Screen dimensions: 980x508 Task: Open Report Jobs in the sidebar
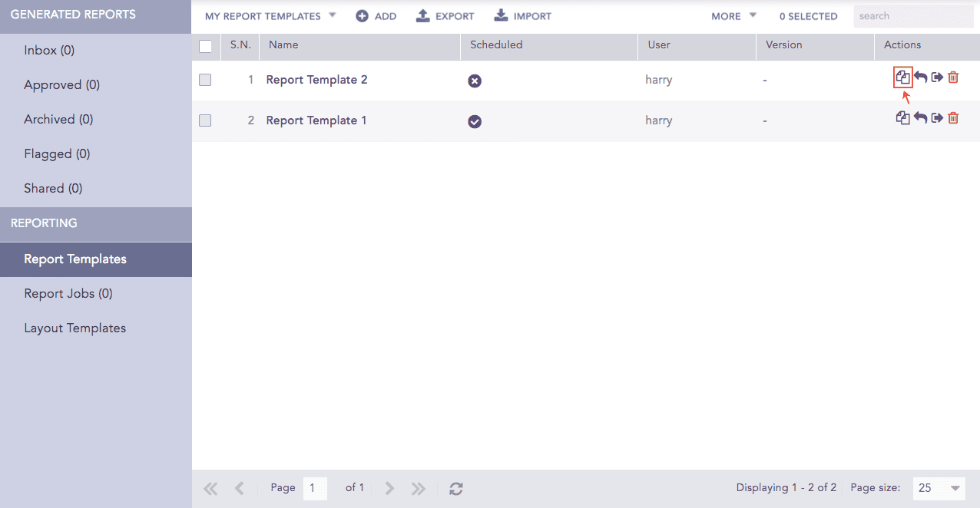click(68, 294)
